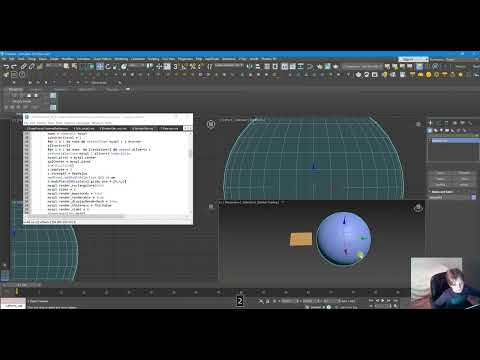Open the Modifiers menu

point(68,59)
